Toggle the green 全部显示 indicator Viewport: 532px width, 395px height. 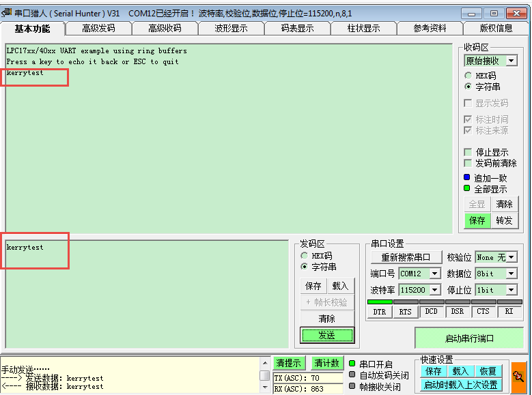(467, 188)
